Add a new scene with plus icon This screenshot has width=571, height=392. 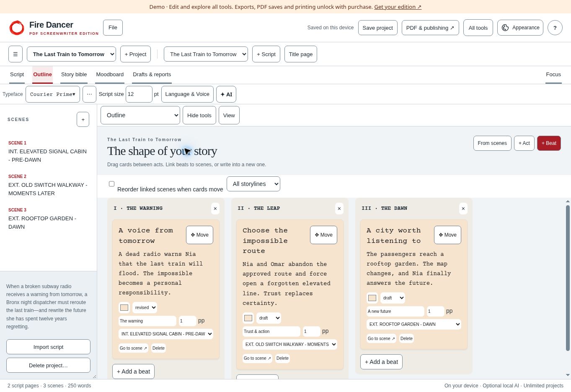(83, 119)
